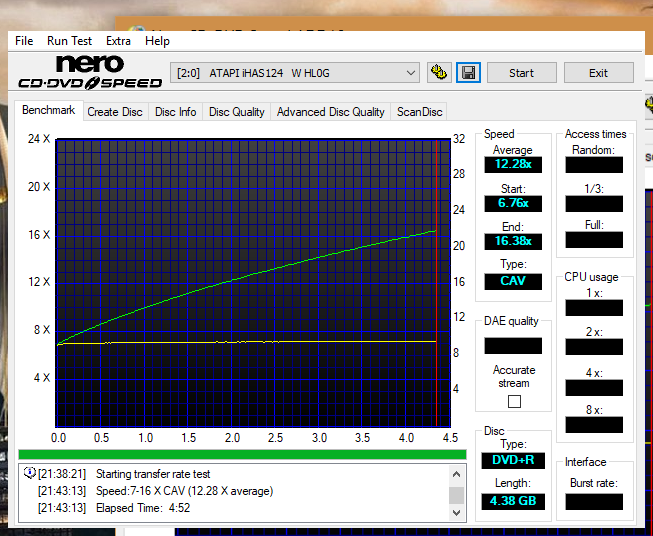
Task: Click the yellow rotation speed line
Action: click(247, 342)
